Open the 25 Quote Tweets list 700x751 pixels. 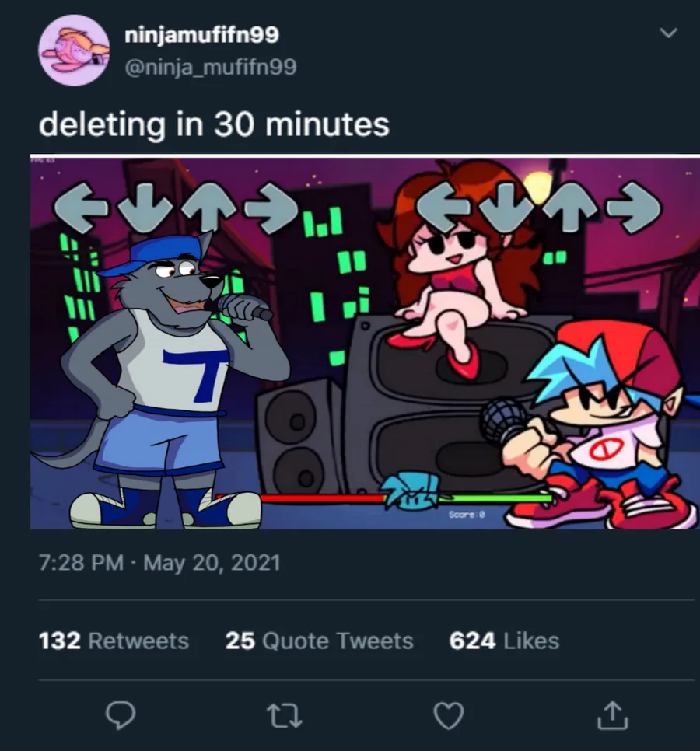click(x=319, y=641)
